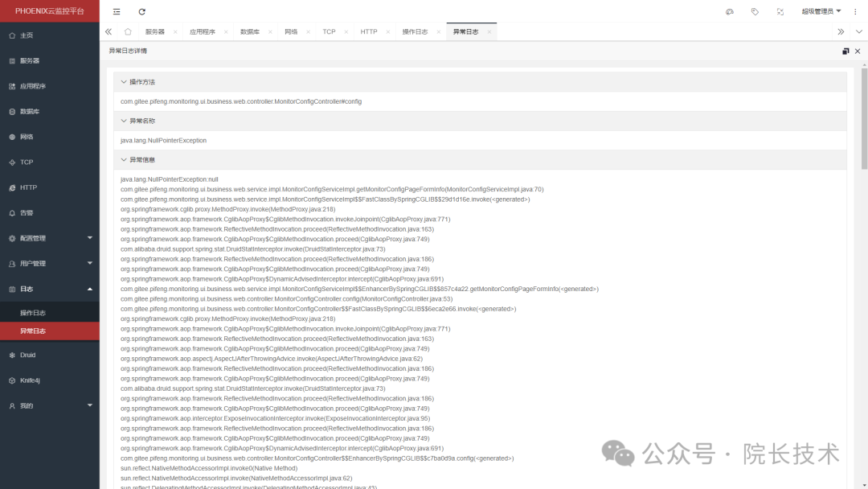Open the vertical more-options menu
The image size is (868, 489).
tap(855, 11)
